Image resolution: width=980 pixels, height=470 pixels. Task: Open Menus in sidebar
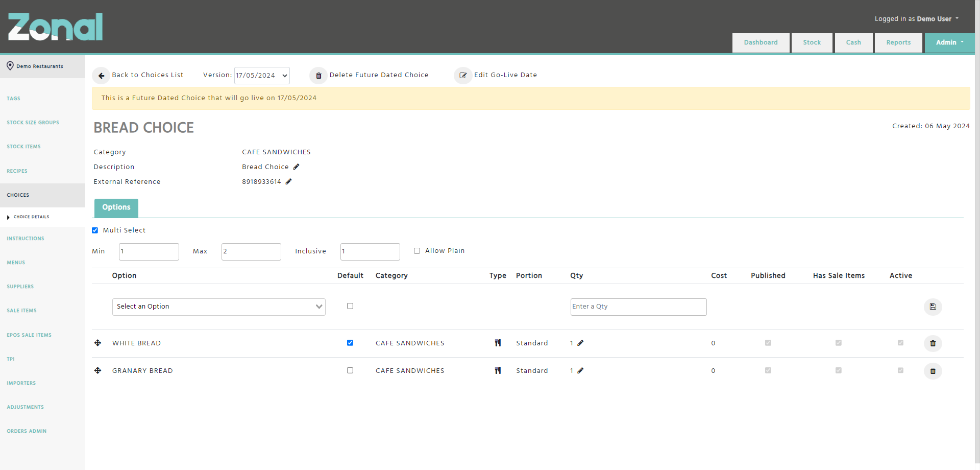click(16, 263)
